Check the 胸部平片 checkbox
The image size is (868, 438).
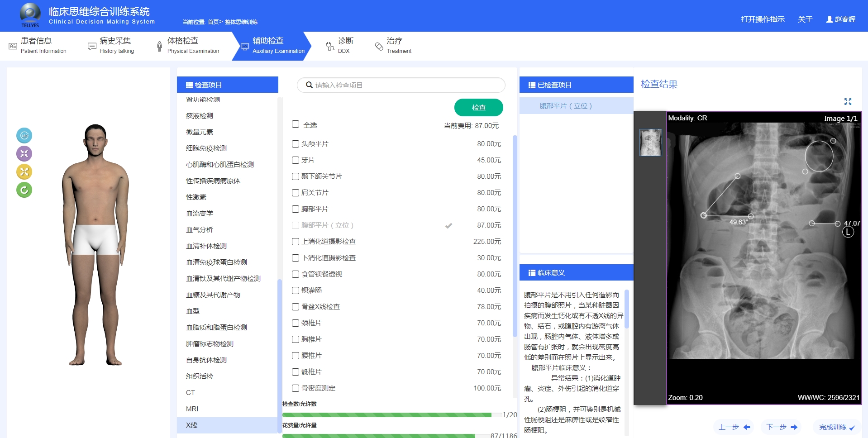[296, 209]
